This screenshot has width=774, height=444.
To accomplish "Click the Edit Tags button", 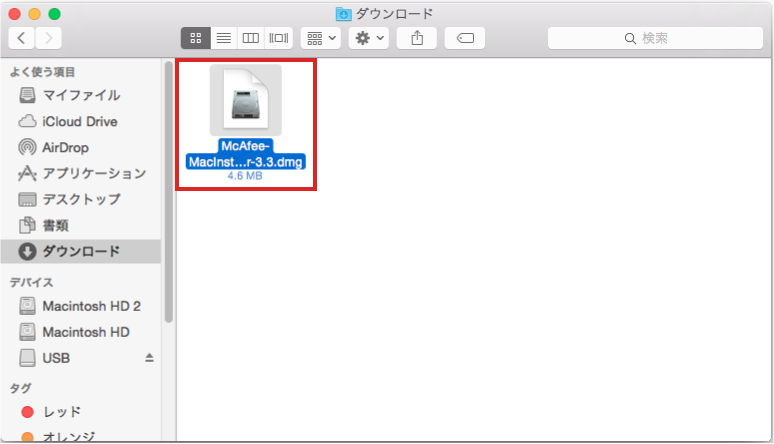I will (x=465, y=38).
